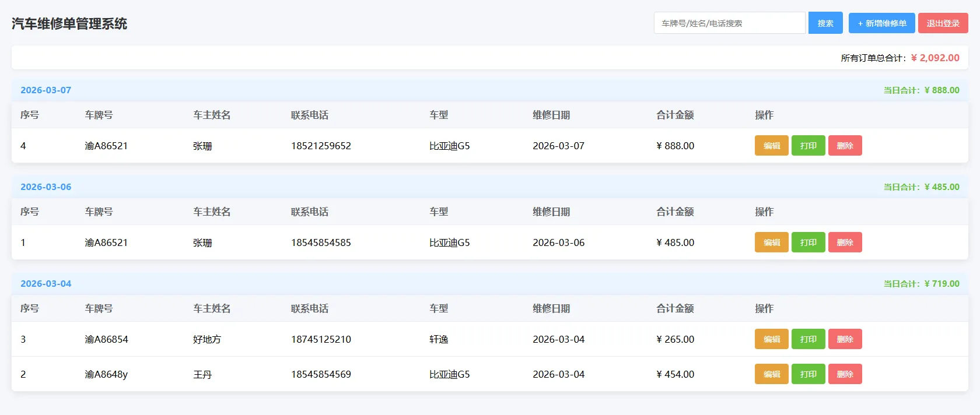Viewport: 980px width, 415px height.
Task: Edit the ¥ 485.00 repair order
Action: pyautogui.click(x=771, y=242)
